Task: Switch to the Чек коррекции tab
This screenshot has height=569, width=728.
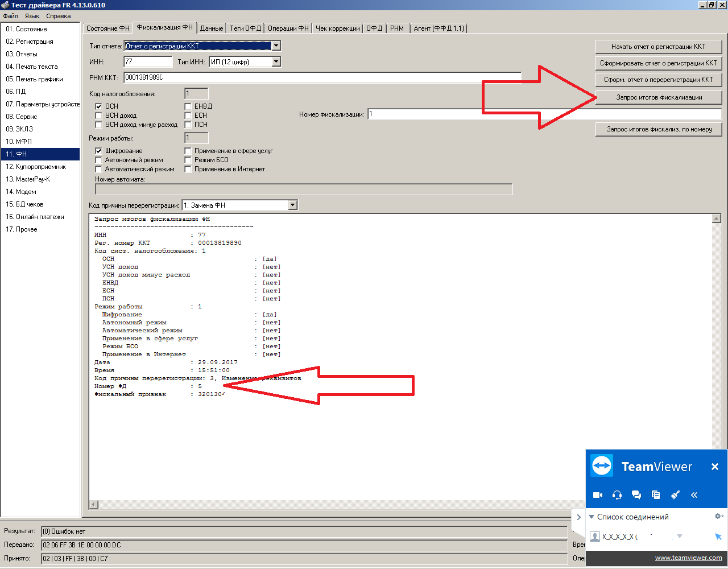Action: [x=338, y=28]
